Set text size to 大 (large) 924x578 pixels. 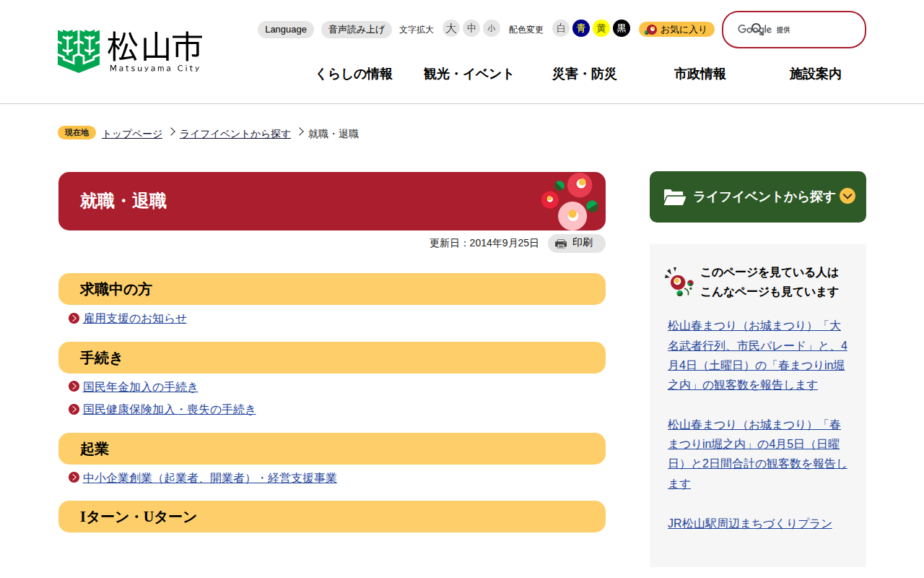pos(451,28)
